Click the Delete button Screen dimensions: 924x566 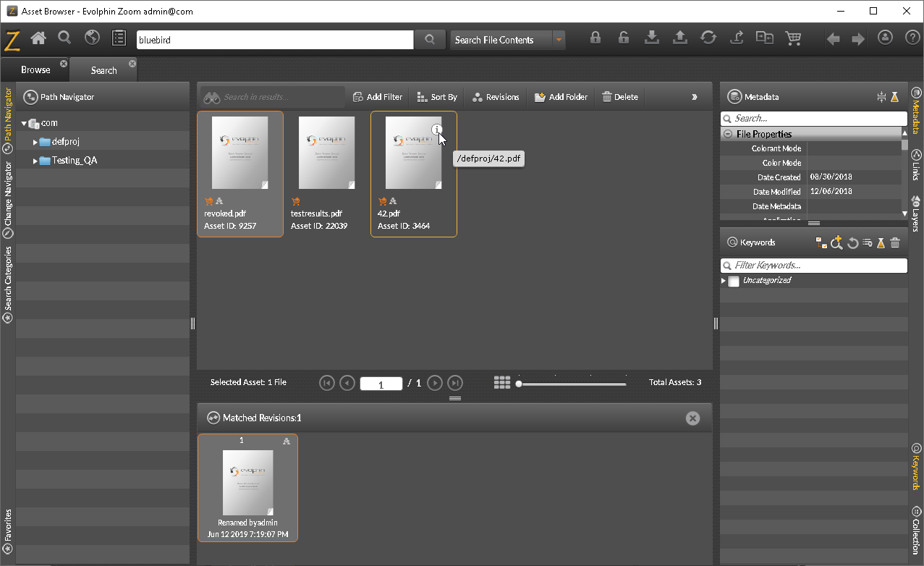click(620, 97)
